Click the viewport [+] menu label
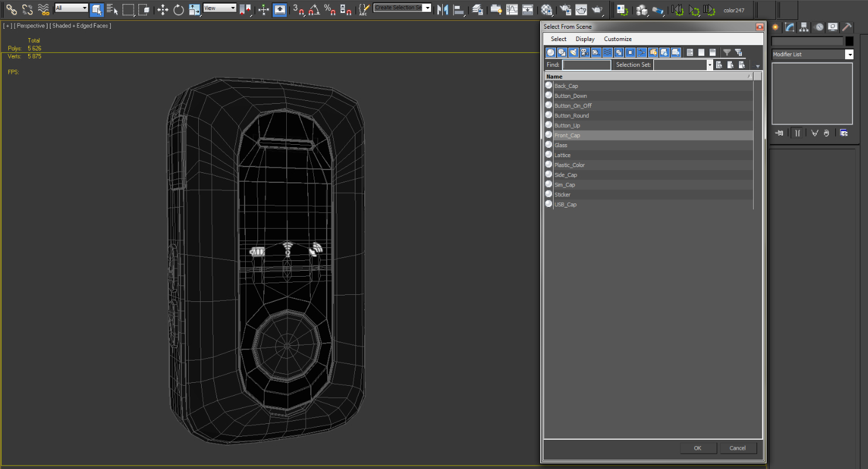The height and width of the screenshot is (469, 868). point(6,26)
